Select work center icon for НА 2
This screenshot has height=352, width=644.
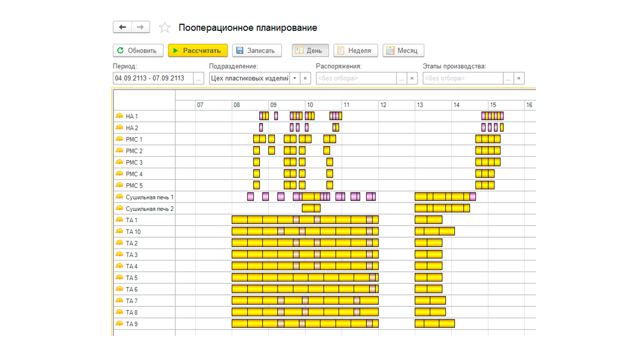click(x=120, y=127)
